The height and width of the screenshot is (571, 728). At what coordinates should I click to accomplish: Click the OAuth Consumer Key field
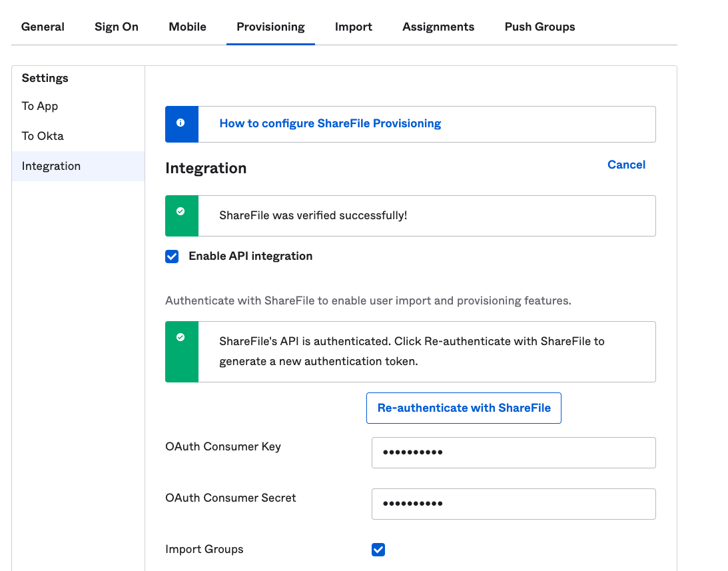tap(513, 452)
